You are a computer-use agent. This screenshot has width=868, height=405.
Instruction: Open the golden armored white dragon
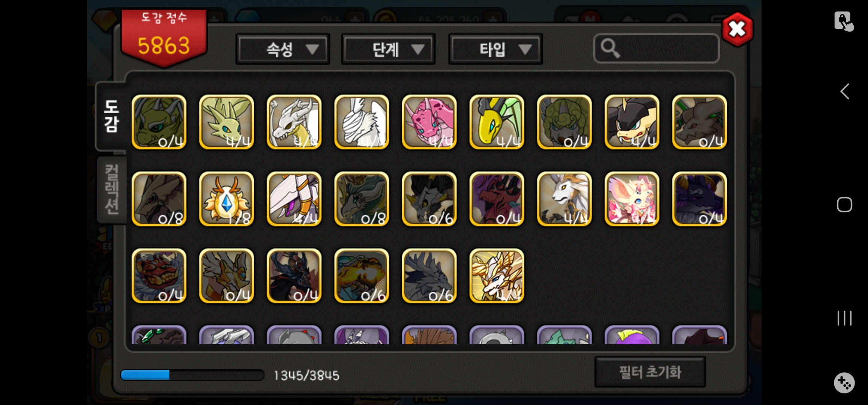point(497,276)
